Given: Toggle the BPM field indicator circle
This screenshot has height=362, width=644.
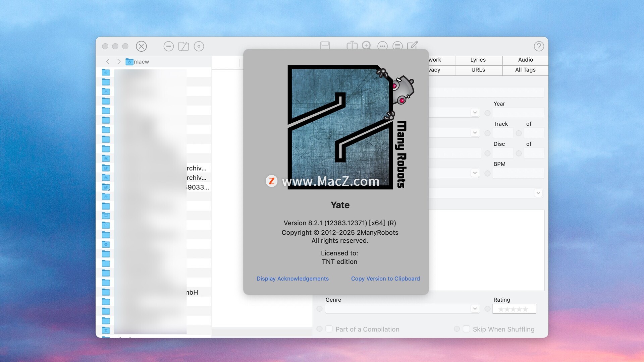Looking at the screenshot, I should (487, 173).
